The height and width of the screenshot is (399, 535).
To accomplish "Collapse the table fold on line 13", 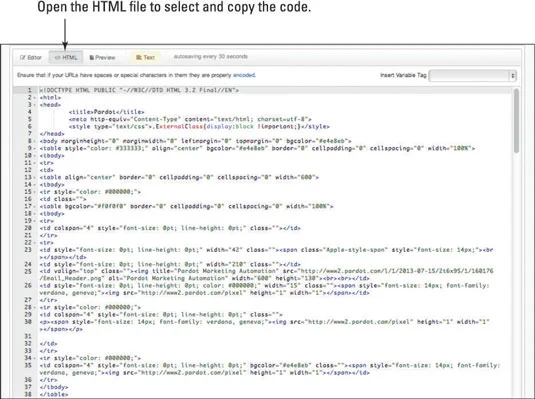I will click(34, 177).
